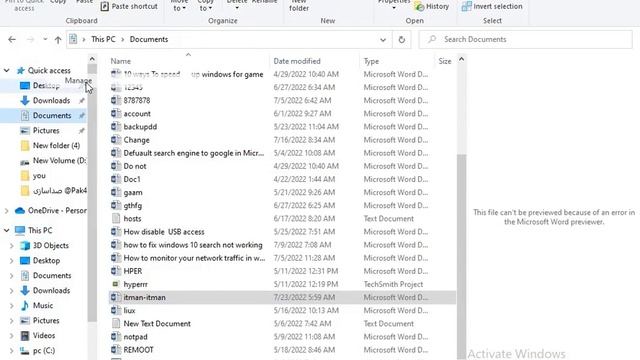Expand the pc (C:) drive node

[11, 351]
